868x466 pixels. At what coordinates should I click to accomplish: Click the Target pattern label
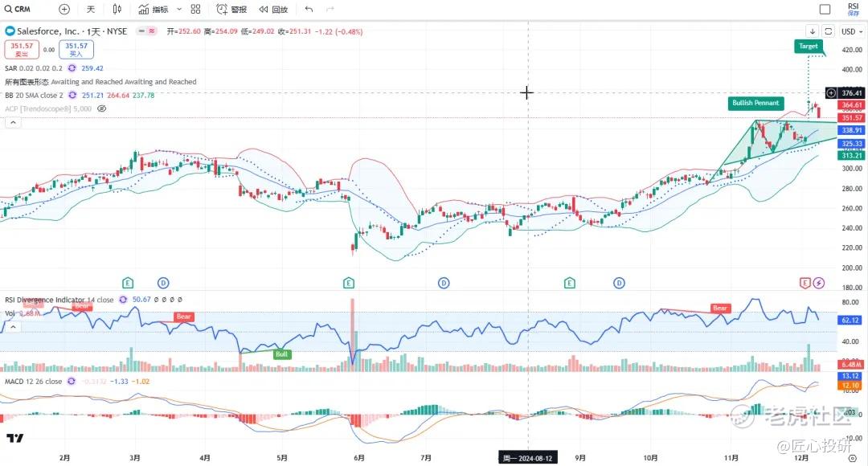click(809, 47)
